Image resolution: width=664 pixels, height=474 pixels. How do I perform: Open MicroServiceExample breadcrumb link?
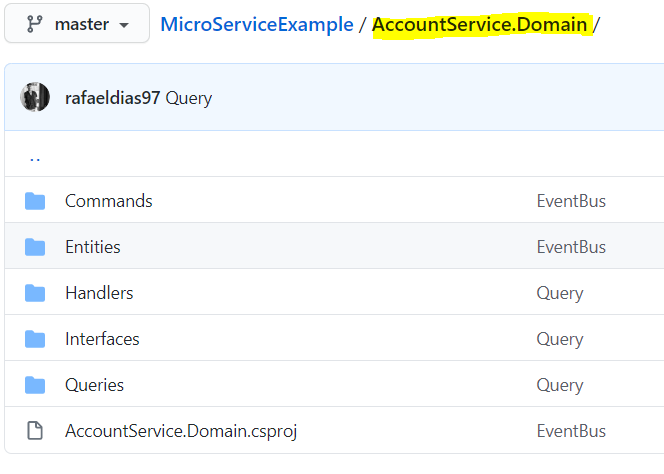pos(257,24)
